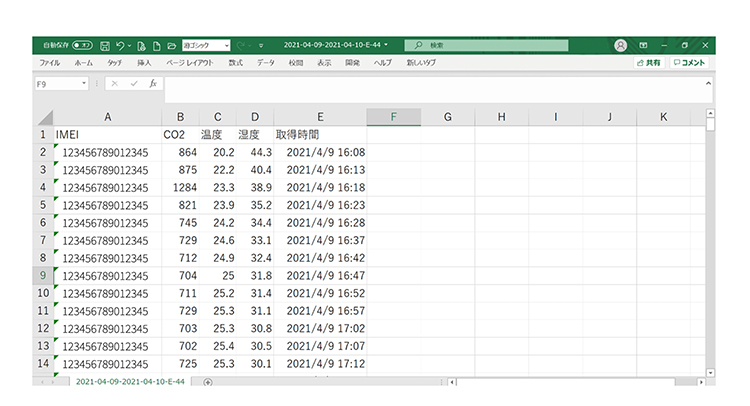Screen dimensions: 750x406
Task: Switch to the ホーム ribbon tab
Action: (84, 63)
